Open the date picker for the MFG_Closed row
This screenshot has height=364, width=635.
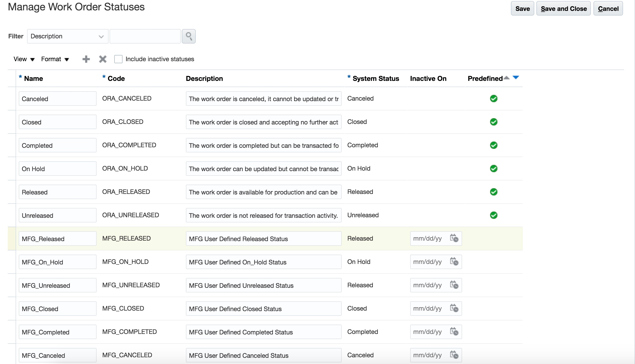tap(454, 308)
